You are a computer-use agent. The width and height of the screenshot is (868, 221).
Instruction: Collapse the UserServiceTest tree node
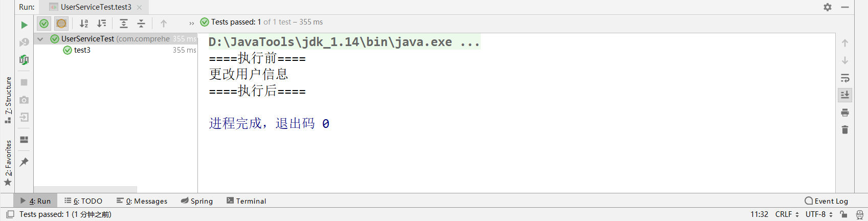point(40,39)
